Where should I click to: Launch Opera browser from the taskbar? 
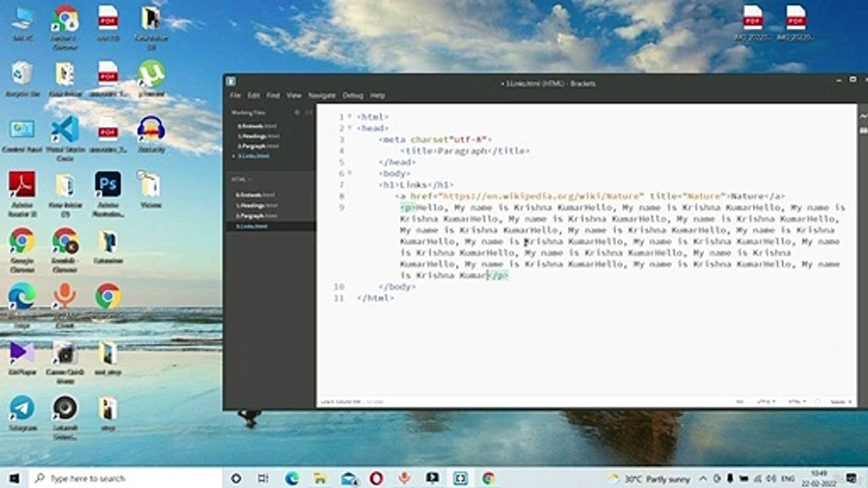click(x=376, y=478)
